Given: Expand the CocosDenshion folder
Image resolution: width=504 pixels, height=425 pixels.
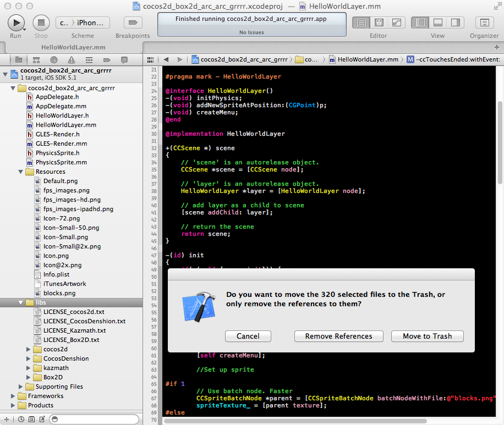Looking at the screenshot, I should point(28,358).
